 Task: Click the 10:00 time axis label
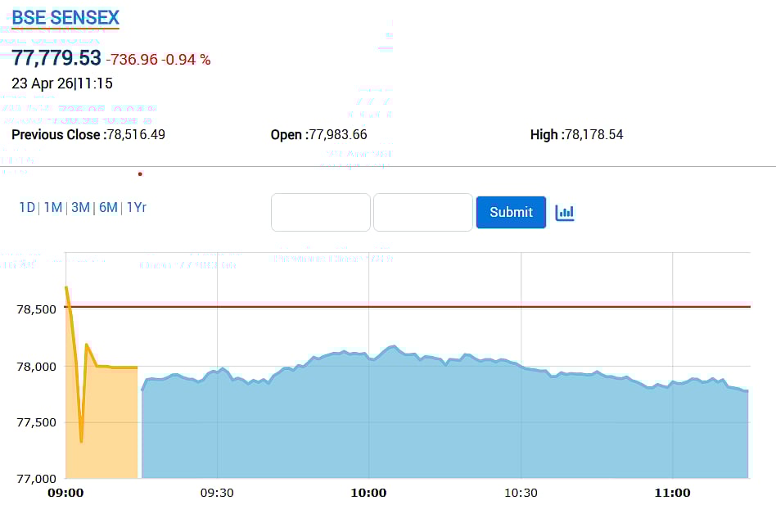pos(368,493)
